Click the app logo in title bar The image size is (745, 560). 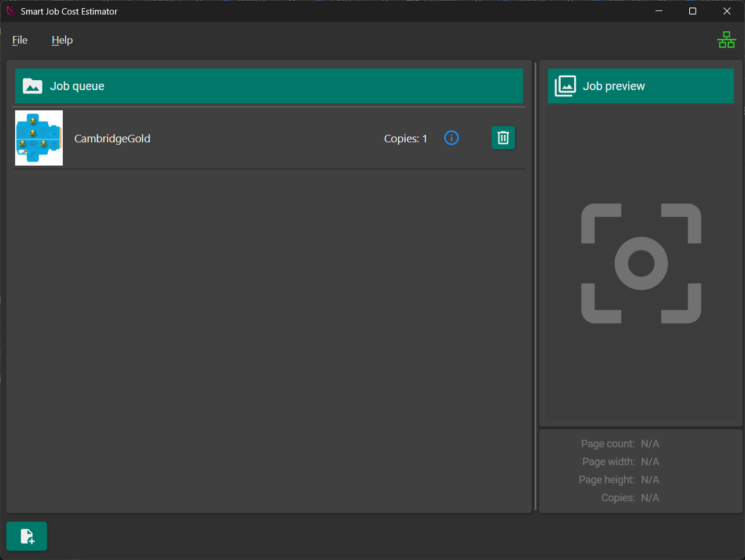tap(10, 11)
